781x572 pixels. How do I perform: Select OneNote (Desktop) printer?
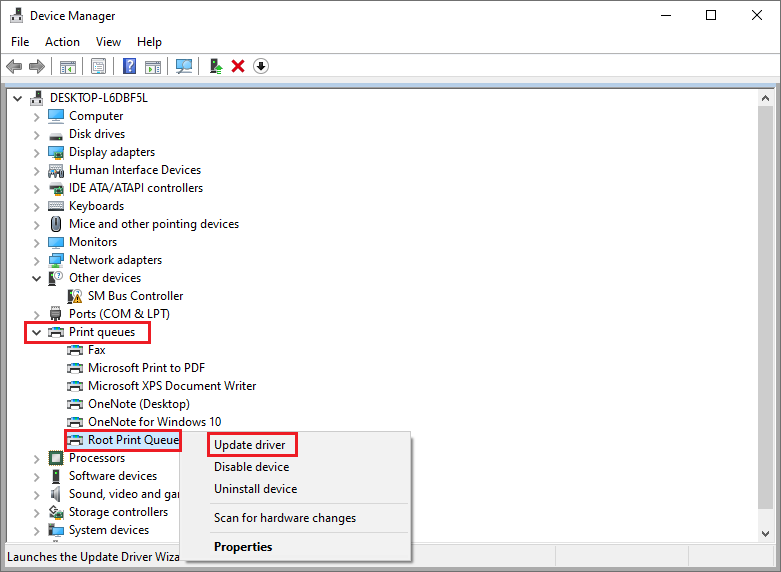[138, 404]
